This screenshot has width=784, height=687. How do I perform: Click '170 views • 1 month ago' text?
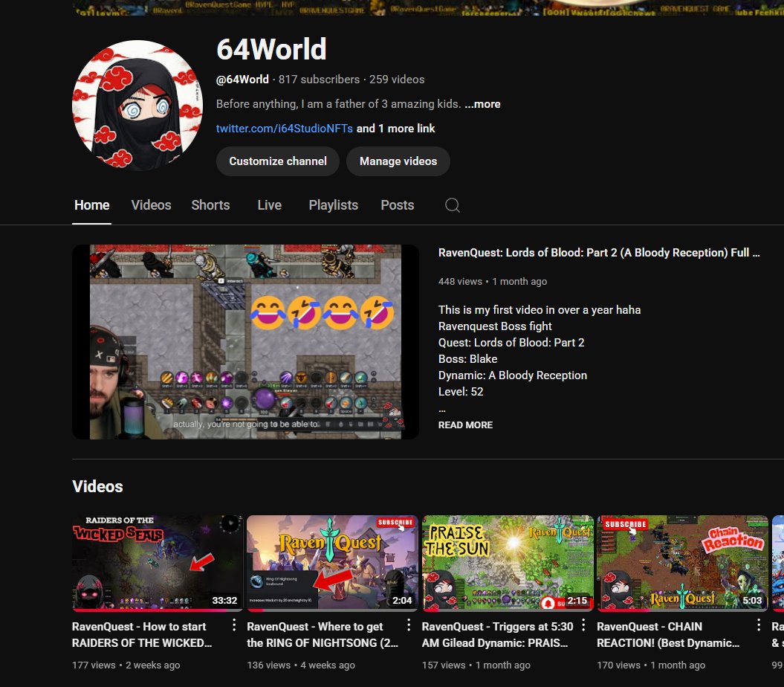click(x=651, y=665)
